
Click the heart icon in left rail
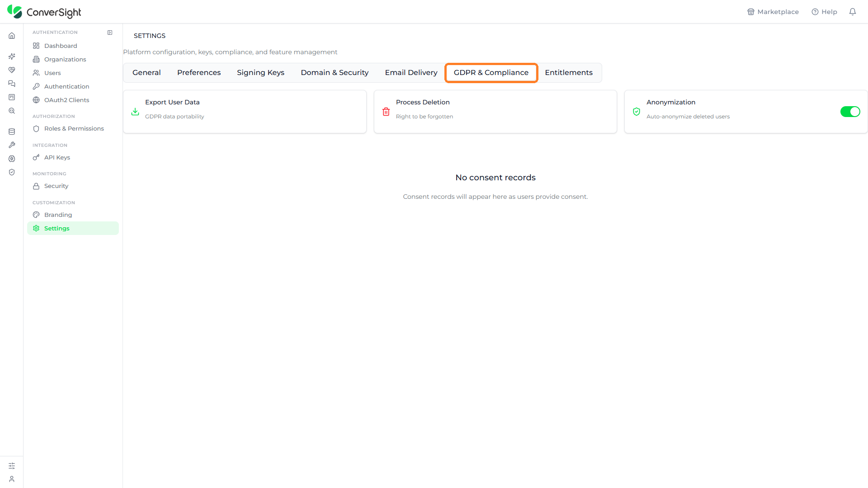[x=12, y=70]
